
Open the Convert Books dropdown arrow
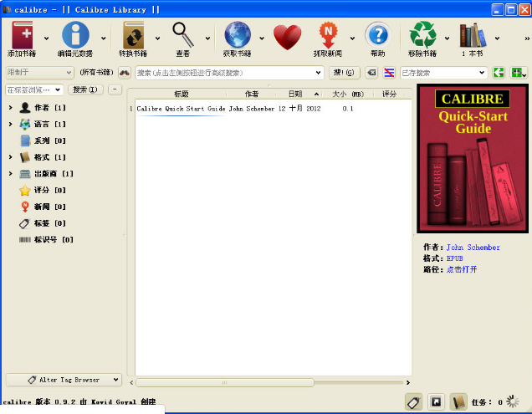pyautogui.click(x=158, y=38)
